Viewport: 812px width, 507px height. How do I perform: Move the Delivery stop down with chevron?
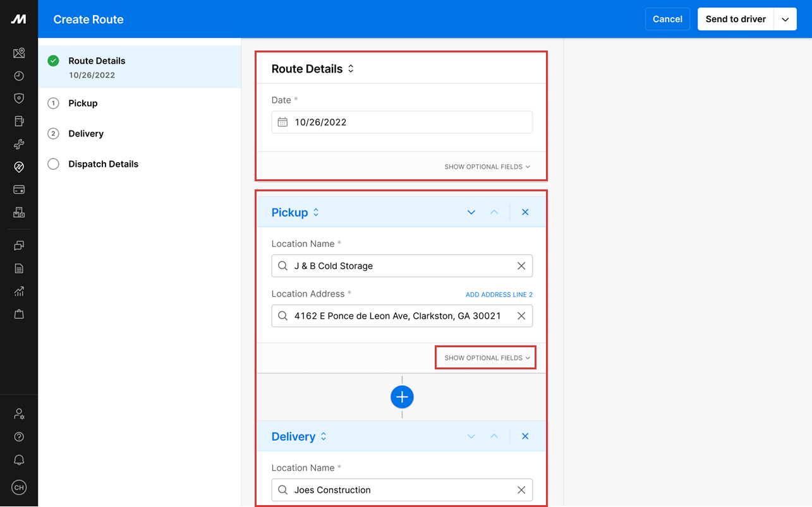[471, 436]
